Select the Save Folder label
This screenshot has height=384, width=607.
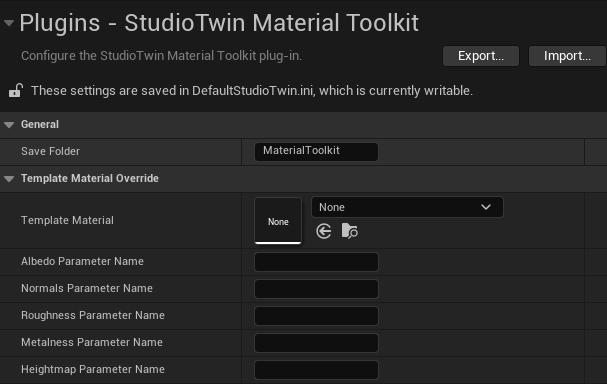[50, 151]
